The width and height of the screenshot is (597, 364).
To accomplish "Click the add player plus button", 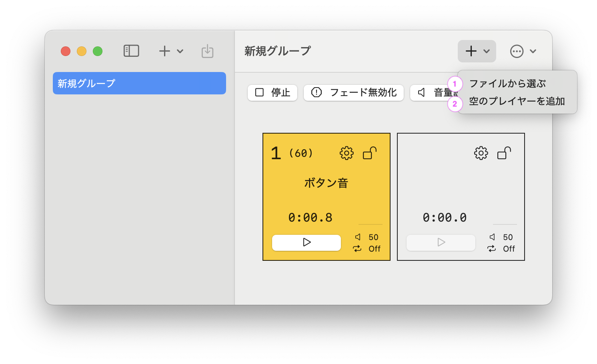I will [471, 51].
